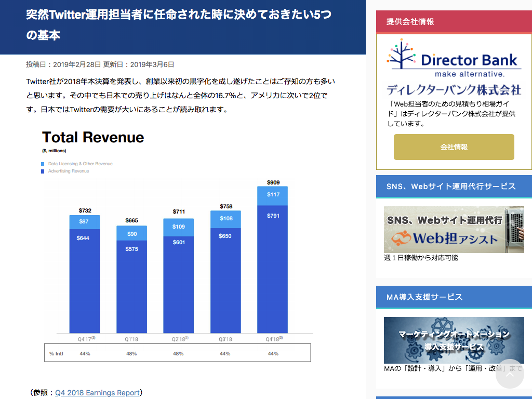
Task: Click the Web担当者のための見積もり相場ガイド description text
Action: (x=451, y=114)
